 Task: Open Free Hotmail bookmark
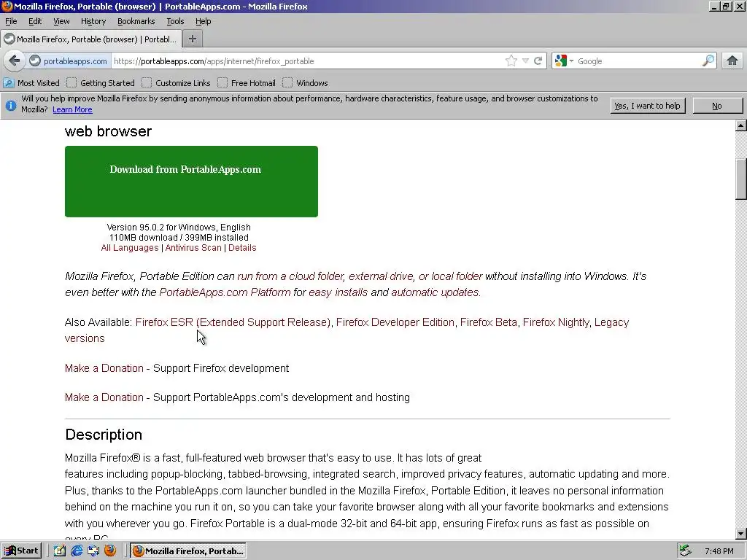coord(247,83)
